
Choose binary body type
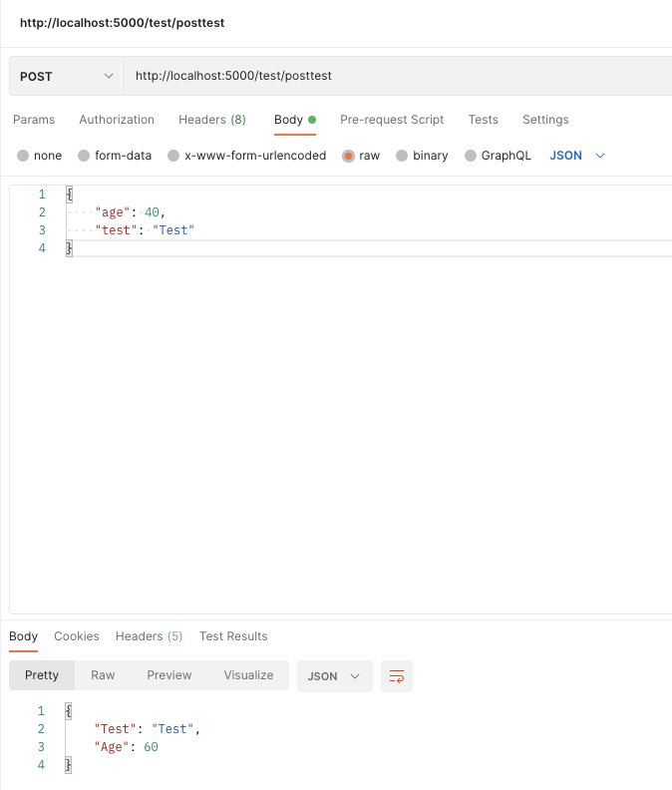pos(402,156)
